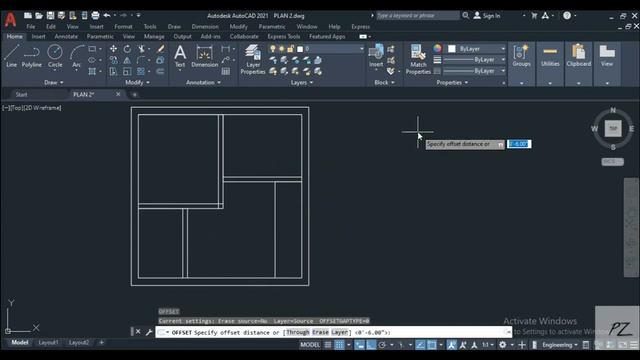Expand the Properties panel
The width and height of the screenshot is (640, 360).
tap(452, 82)
